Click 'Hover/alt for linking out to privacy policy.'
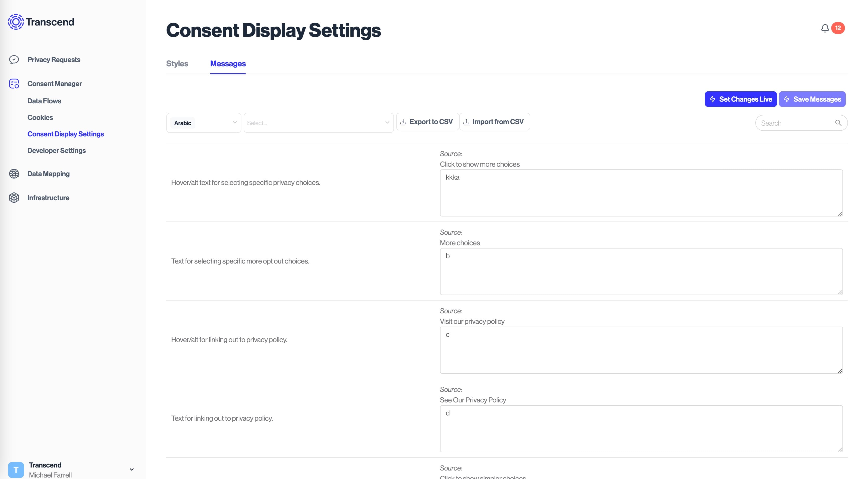 click(229, 340)
